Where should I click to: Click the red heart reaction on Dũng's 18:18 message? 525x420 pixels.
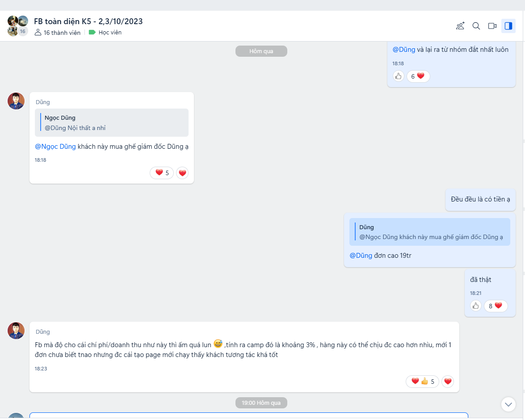click(x=182, y=173)
